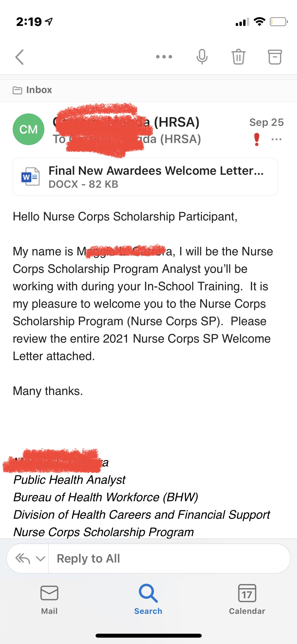Viewport: 297px width, 644px height.
Task: Expand reply options chevron next to reply arrow
Action: (x=40, y=559)
